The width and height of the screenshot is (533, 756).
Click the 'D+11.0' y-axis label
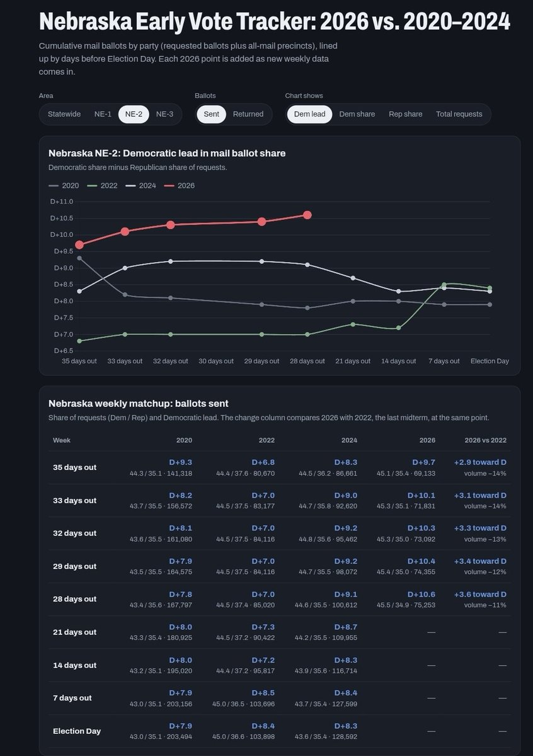(62, 202)
